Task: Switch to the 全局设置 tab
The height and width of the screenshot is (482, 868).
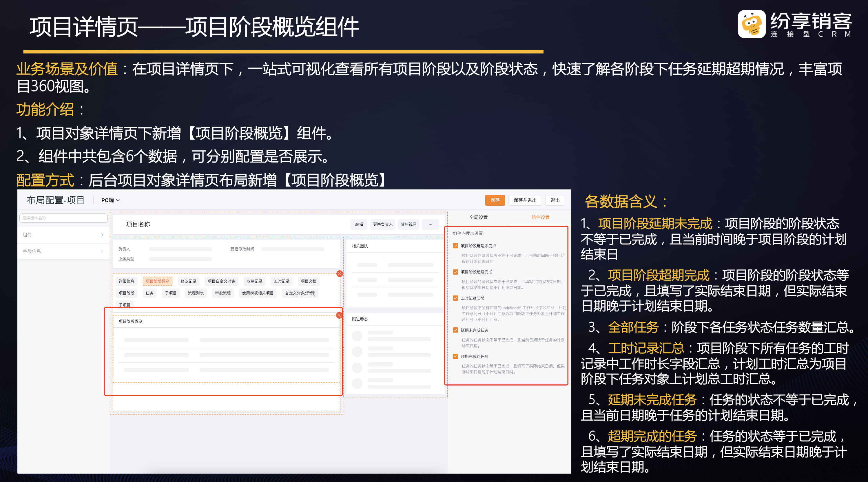Action: tap(478, 217)
